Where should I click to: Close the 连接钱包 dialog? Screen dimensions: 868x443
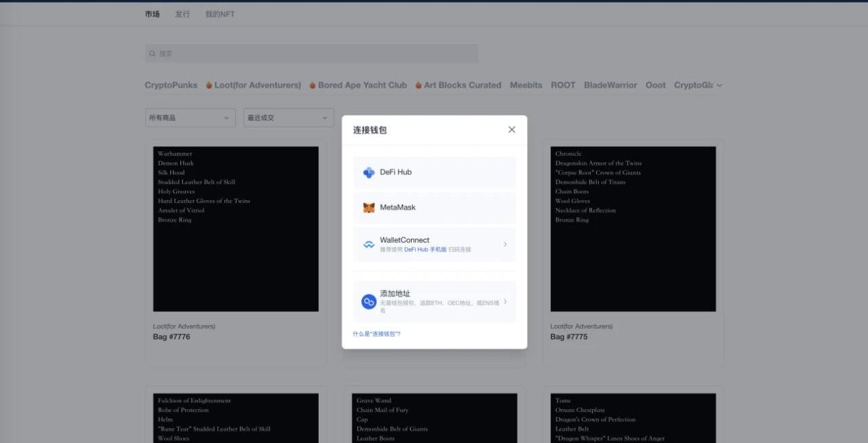point(512,130)
